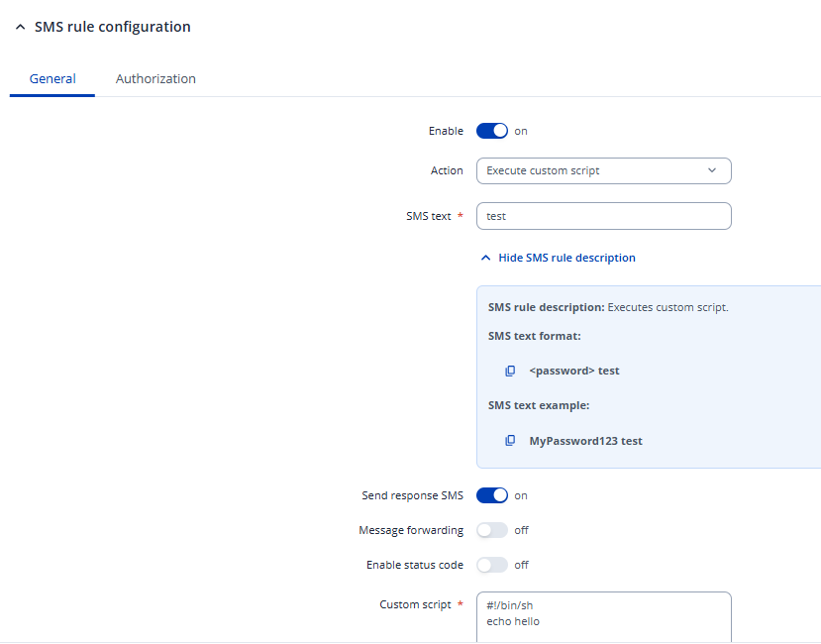Click Hide SMS rule description link
Image resolution: width=821 pixels, height=644 pixels.
click(x=566, y=258)
